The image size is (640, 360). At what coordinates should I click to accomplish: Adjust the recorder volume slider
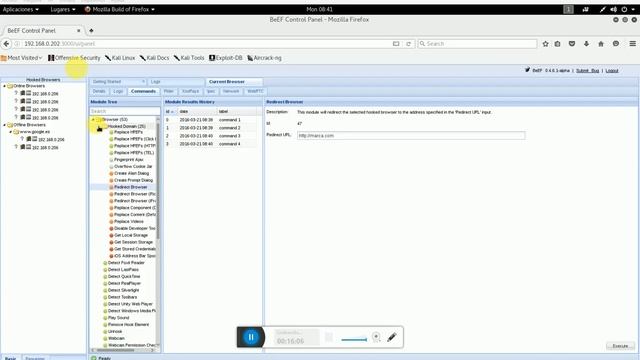pos(354,339)
